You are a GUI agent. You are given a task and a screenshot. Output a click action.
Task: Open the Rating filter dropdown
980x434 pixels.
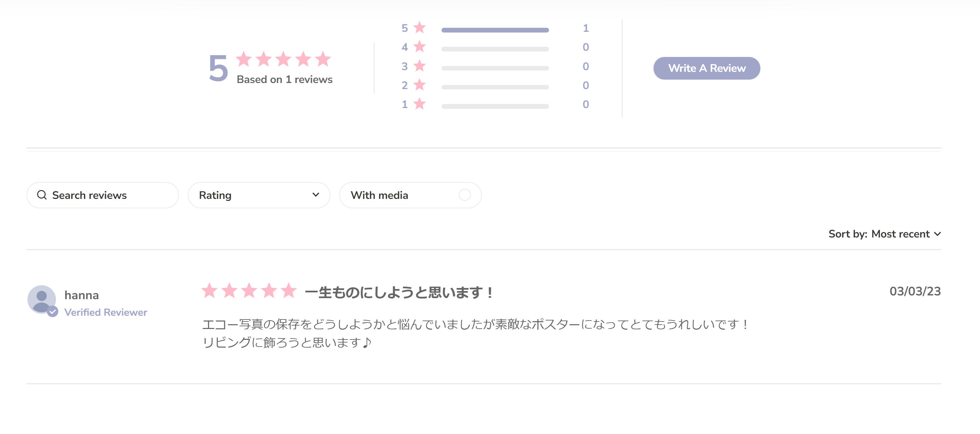pyautogui.click(x=259, y=195)
